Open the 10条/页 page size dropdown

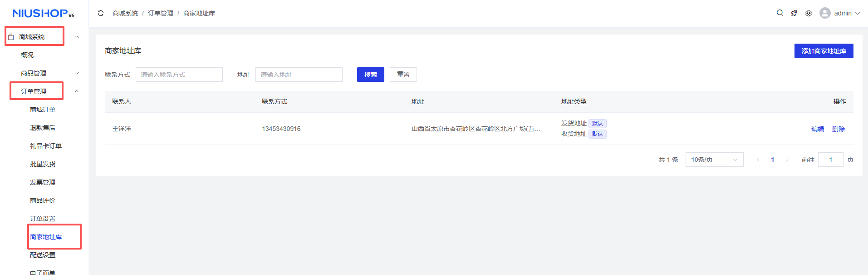pos(714,160)
